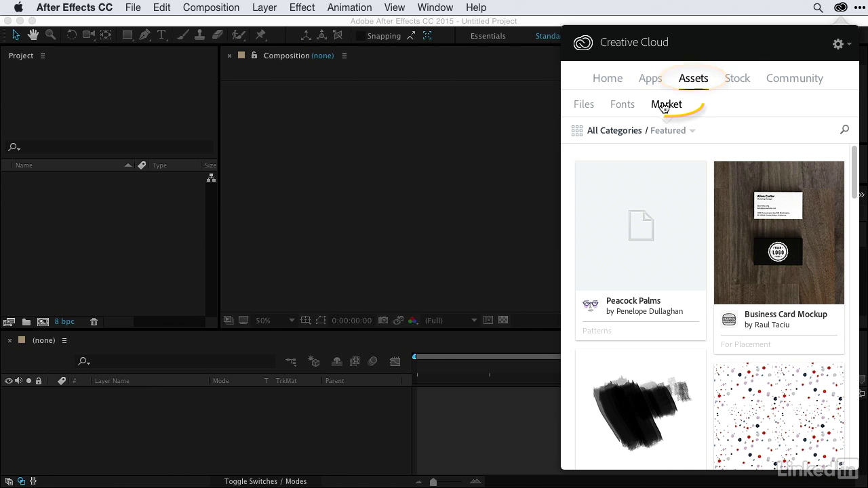
Task: Switch to the Stock tab
Action: point(737,78)
